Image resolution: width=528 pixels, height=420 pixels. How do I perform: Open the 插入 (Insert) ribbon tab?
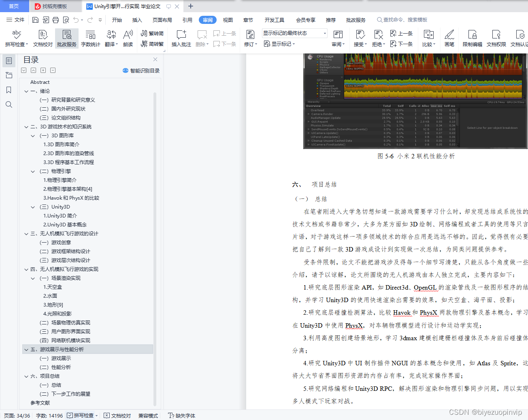pos(137,20)
